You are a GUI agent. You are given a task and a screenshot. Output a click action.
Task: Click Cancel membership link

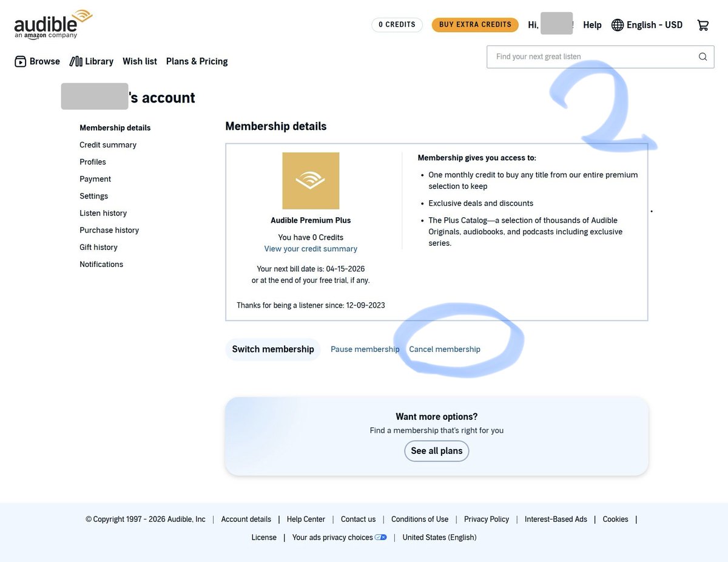click(445, 350)
